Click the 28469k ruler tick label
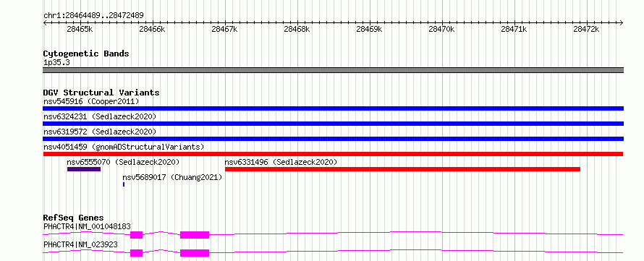 click(x=369, y=29)
